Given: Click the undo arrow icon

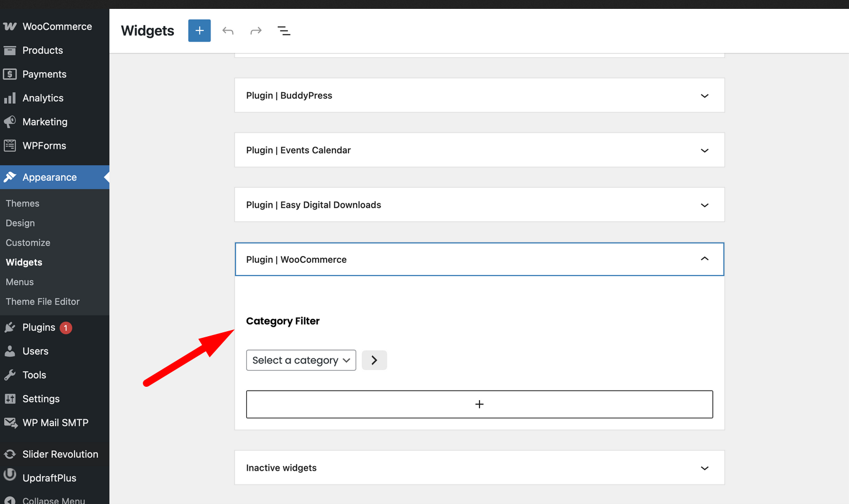Looking at the screenshot, I should [228, 31].
